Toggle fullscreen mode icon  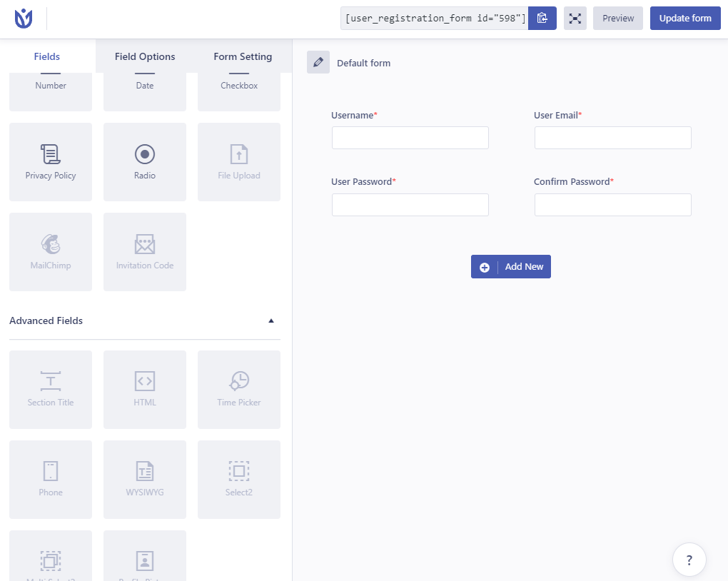click(x=575, y=18)
